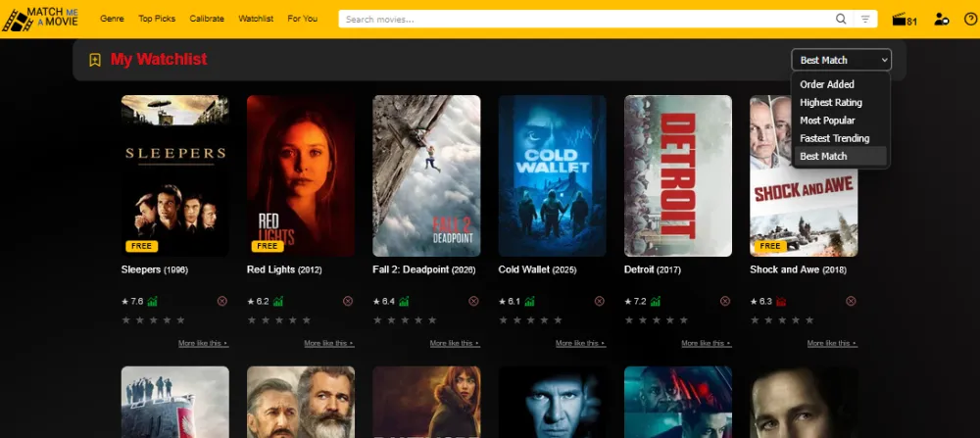Click the green trending chart icon for Sleepers

(153, 301)
